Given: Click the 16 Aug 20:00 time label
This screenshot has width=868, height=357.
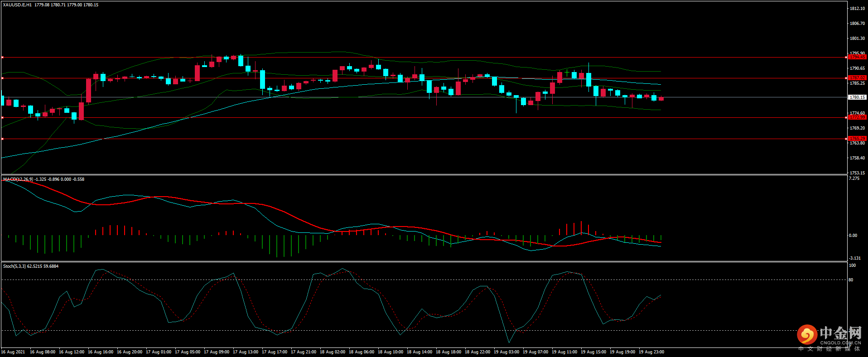Looking at the screenshot, I should pyautogui.click(x=130, y=352).
